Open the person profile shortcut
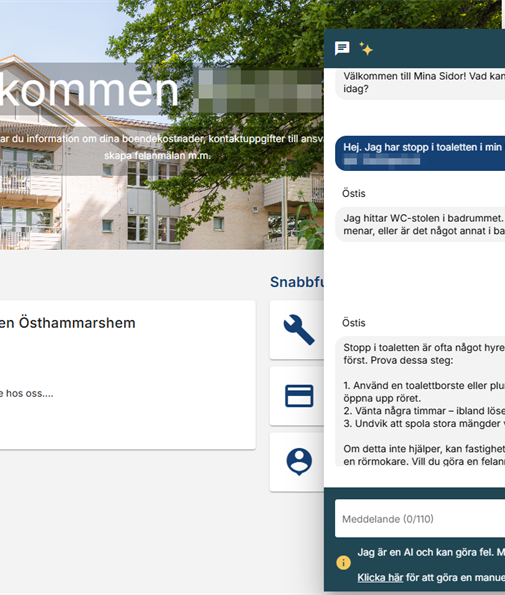 coord(299,462)
